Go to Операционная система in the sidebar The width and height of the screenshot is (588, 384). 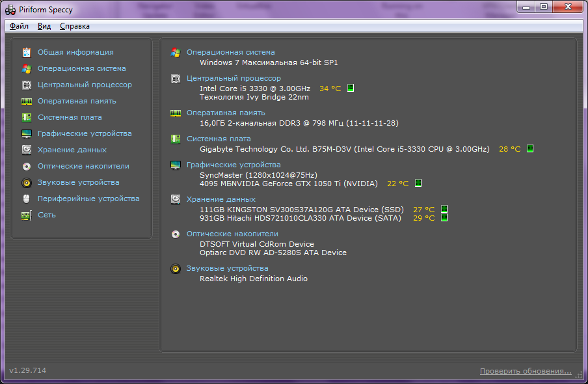82,69
